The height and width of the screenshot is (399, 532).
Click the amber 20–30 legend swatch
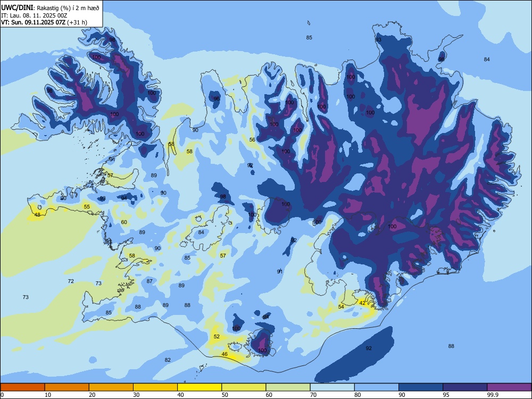111,387
